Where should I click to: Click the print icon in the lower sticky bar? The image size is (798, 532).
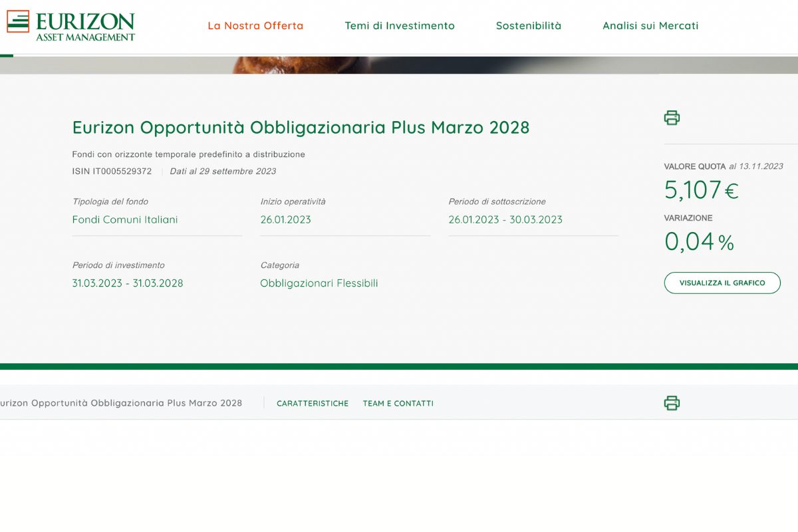pos(672,403)
